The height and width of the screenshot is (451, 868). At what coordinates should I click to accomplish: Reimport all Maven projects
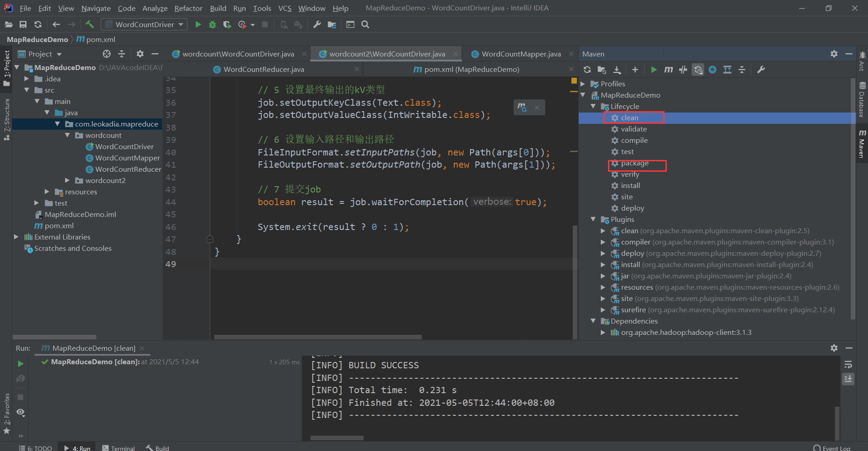click(587, 70)
